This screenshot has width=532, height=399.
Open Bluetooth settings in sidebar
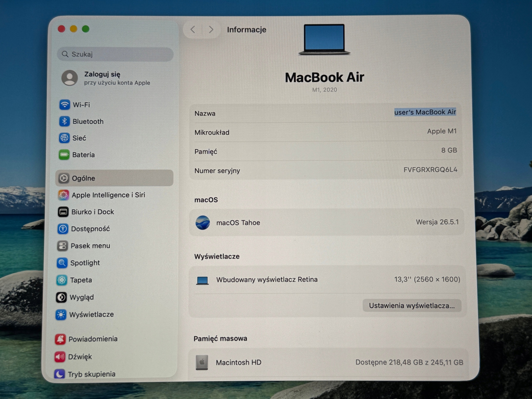(81, 121)
